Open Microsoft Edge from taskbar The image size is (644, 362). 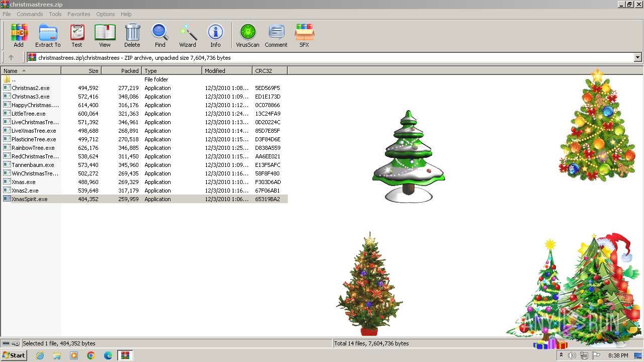108,355
